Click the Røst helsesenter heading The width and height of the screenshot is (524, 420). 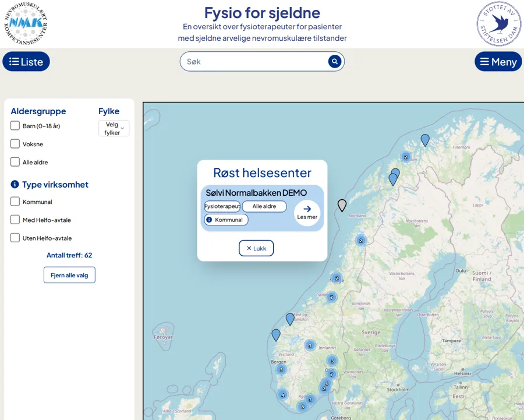click(263, 173)
